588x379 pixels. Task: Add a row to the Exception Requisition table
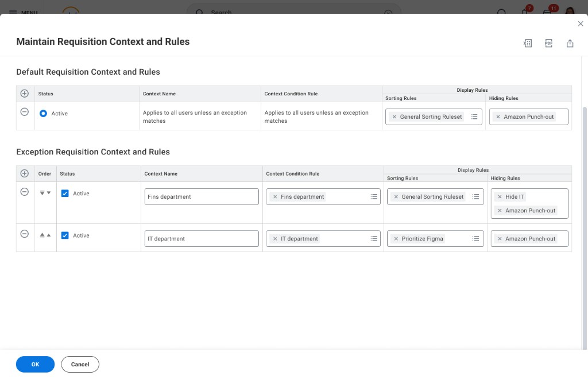tap(24, 173)
